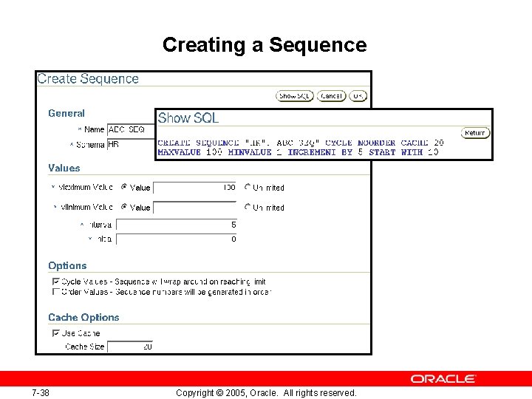The image size is (532, 399).
Task: Click the copyright 2005 Oracle footer text
Action: 266,392
